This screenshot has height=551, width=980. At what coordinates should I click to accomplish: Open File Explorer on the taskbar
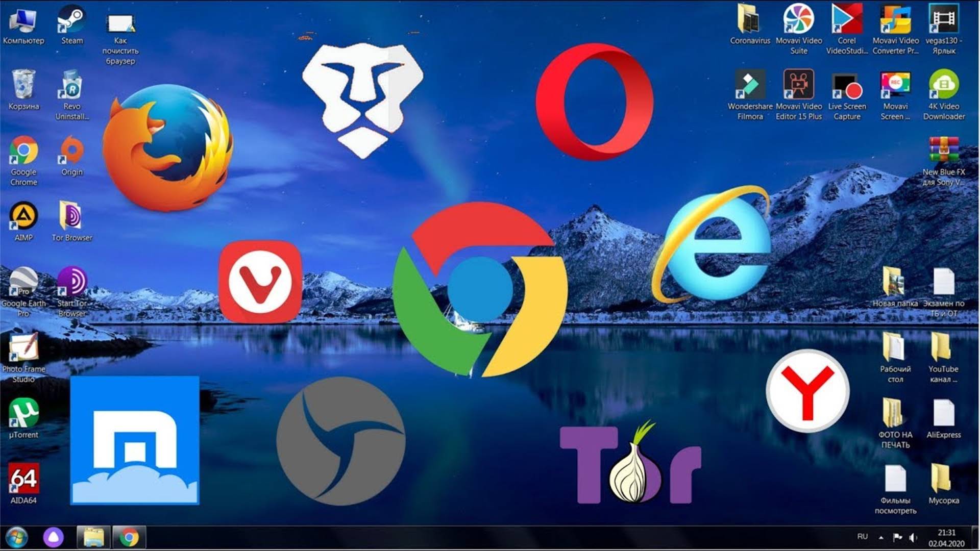click(x=93, y=537)
